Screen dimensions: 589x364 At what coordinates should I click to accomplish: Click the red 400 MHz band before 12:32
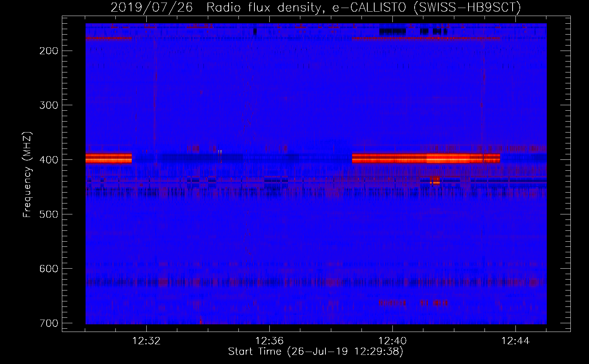[108, 158]
